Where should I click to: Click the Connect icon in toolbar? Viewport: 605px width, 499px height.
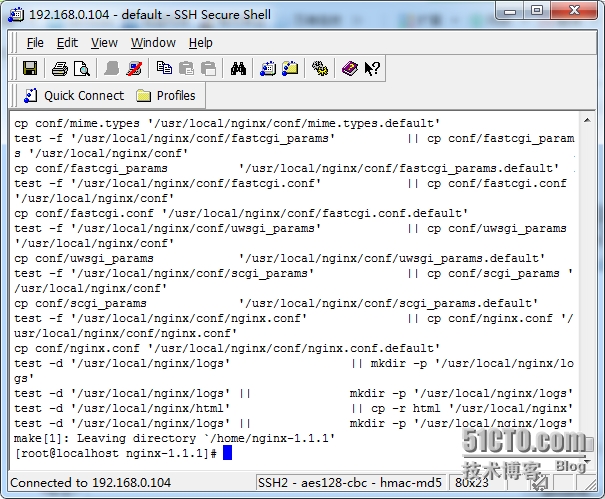[x=112, y=69]
